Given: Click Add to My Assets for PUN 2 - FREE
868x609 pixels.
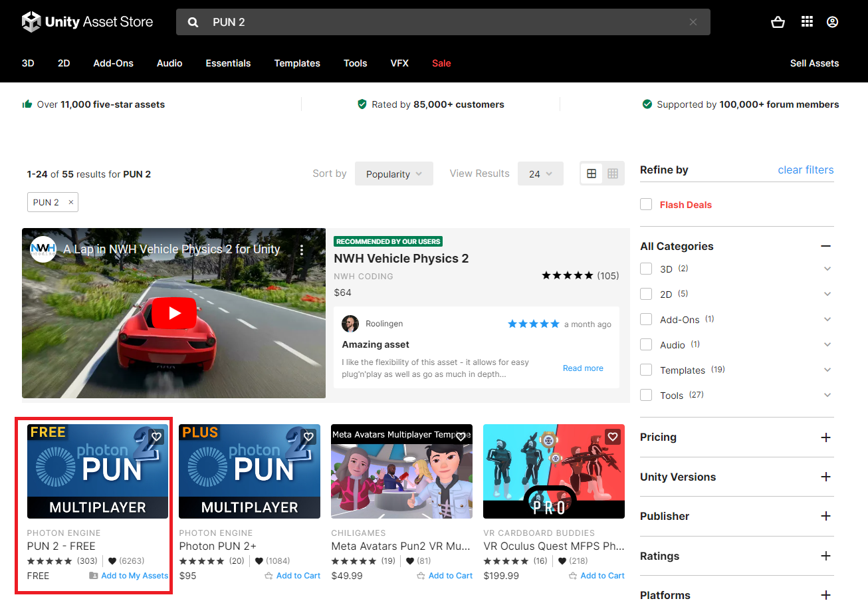Looking at the screenshot, I should [x=129, y=576].
